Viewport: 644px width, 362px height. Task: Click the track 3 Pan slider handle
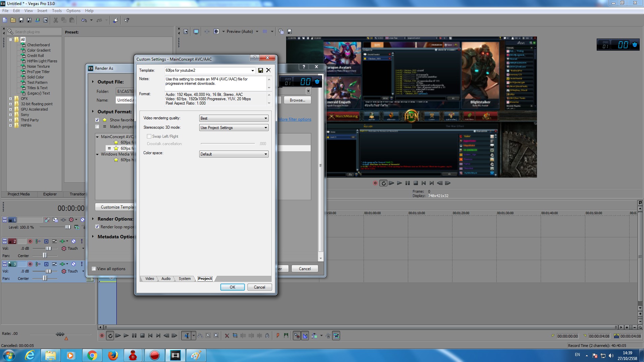pyautogui.click(x=45, y=279)
